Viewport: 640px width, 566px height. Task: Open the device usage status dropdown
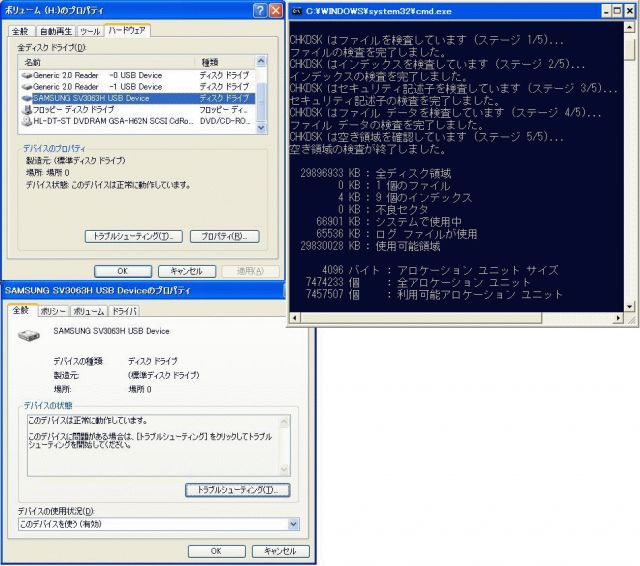click(x=293, y=524)
